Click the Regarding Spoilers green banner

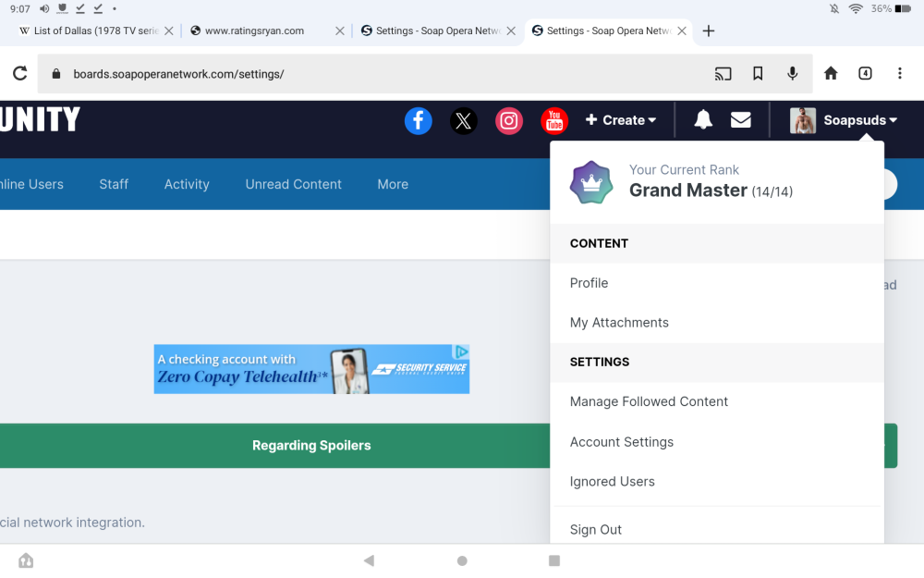coord(311,446)
